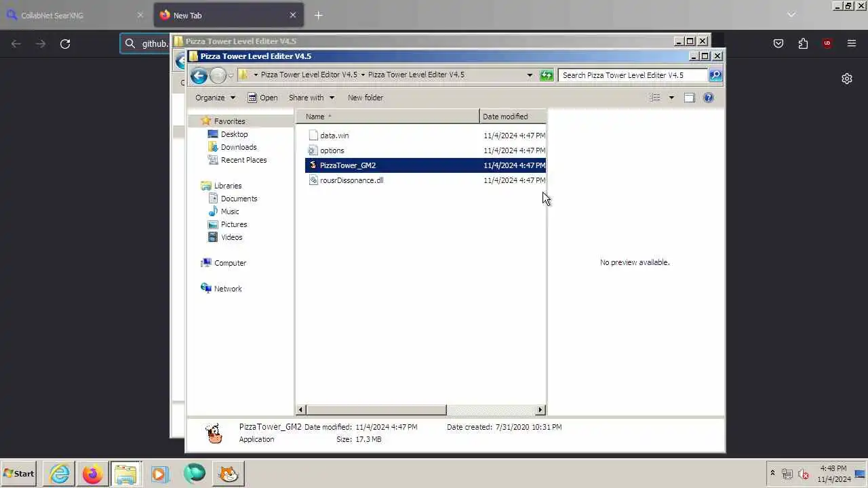Click the Explorer Forward navigation arrow
This screenshot has width=868, height=488.
point(218,75)
